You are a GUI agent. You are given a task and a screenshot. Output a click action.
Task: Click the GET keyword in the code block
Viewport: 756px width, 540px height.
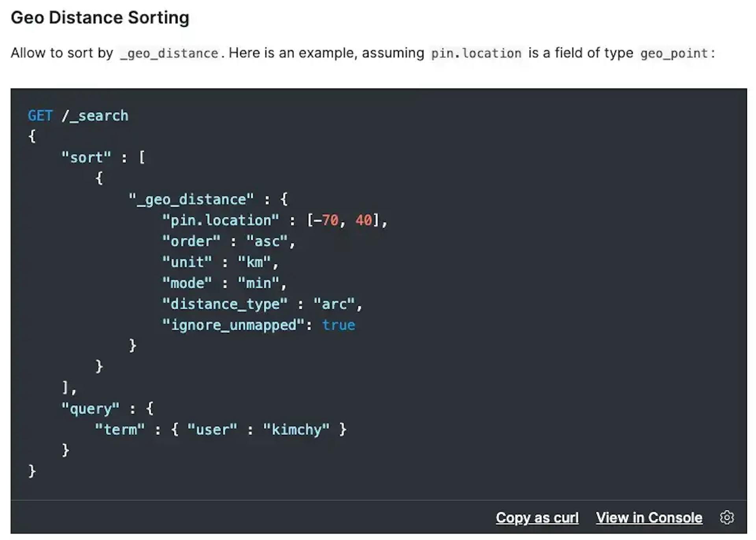40,116
